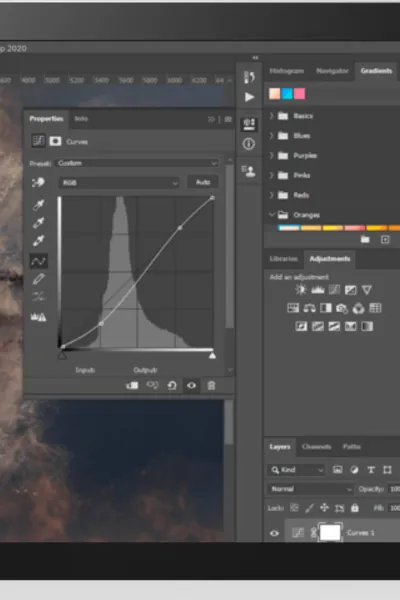Image resolution: width=400 pixels, height=600 pixels.
Task: Toggle lock image pixels brush icon
Action: point(309,508)
